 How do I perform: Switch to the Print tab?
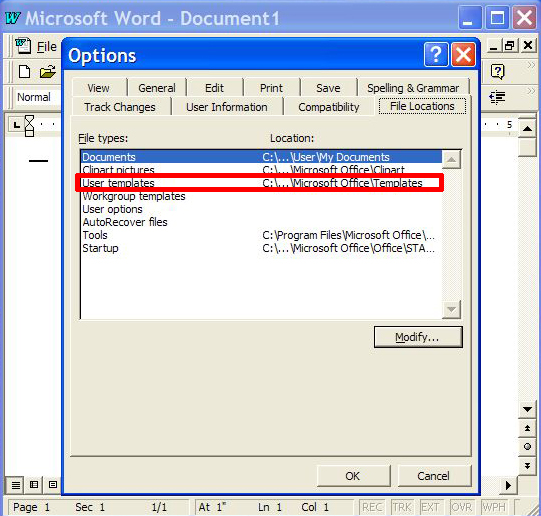tap(272, 88)
